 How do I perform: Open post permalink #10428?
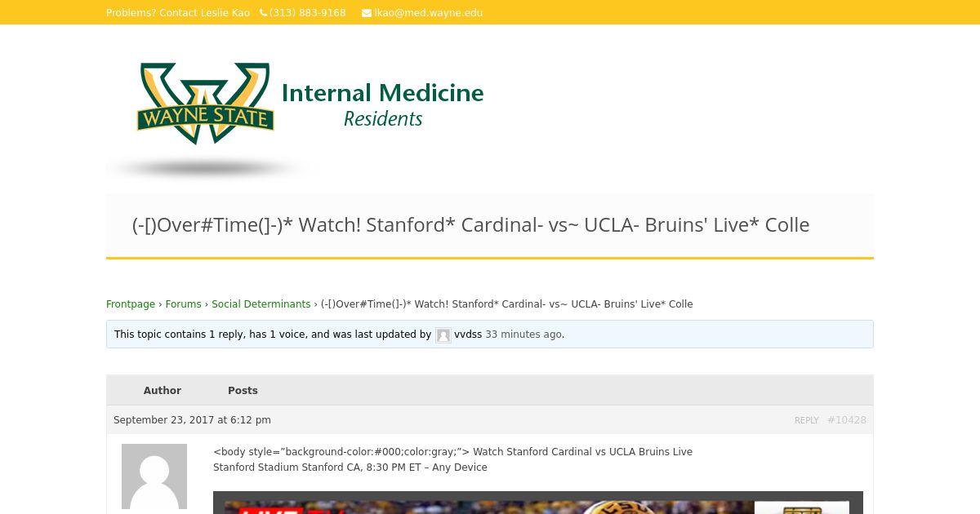click(847, 420)
